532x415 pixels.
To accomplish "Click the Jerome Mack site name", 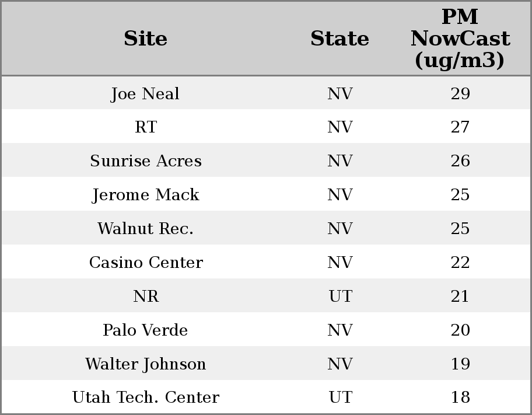I will (x=145, y=195).
